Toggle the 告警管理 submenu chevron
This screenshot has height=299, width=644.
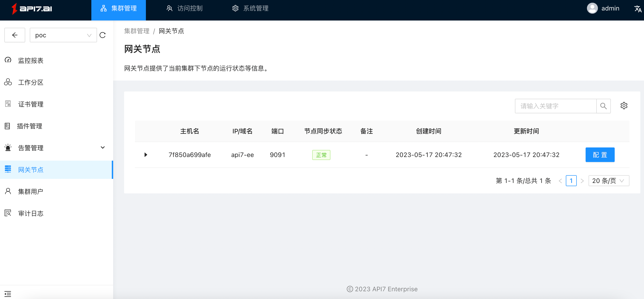click(x=102, y=147)
